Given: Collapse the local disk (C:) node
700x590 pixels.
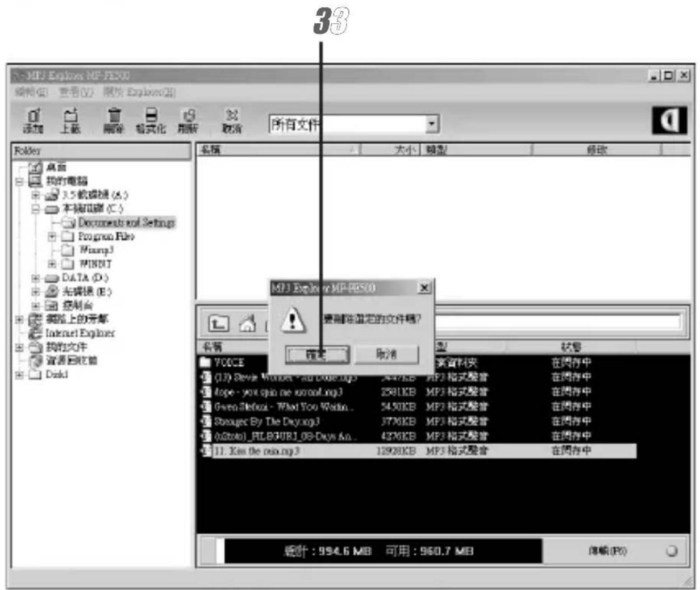Looking at the screenshot, I should point(36,209).
